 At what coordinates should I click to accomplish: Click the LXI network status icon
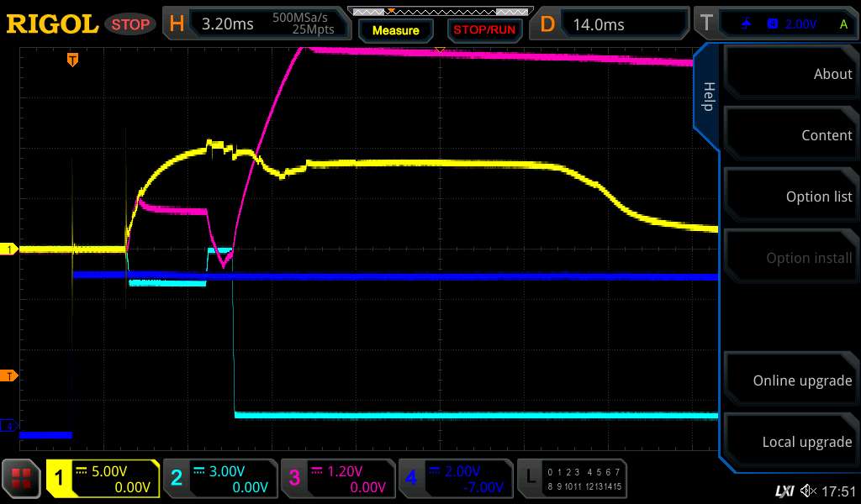784,491
